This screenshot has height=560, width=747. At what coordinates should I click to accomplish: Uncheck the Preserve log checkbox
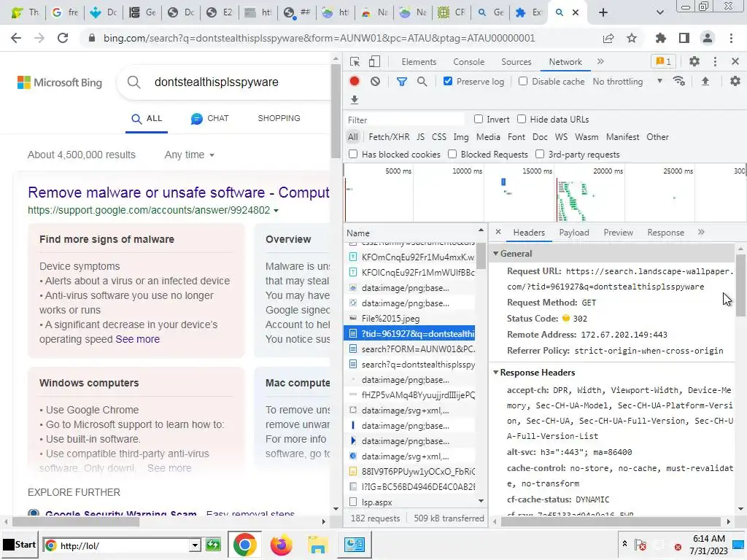[447, 81]
